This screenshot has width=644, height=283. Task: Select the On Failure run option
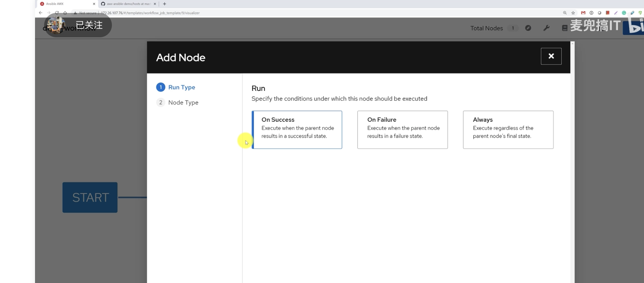(x=402, y=130)
